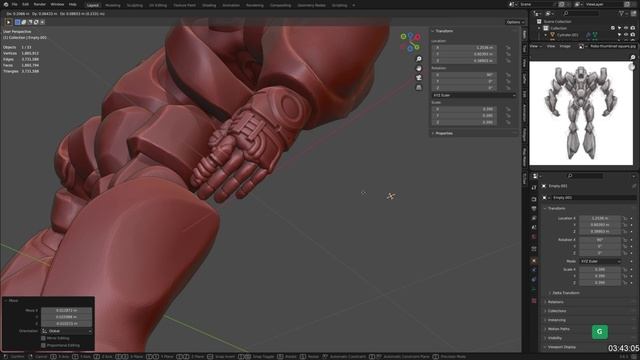Expand Delta Transform subpanel
640x360 pixels.
pos(566,293)
